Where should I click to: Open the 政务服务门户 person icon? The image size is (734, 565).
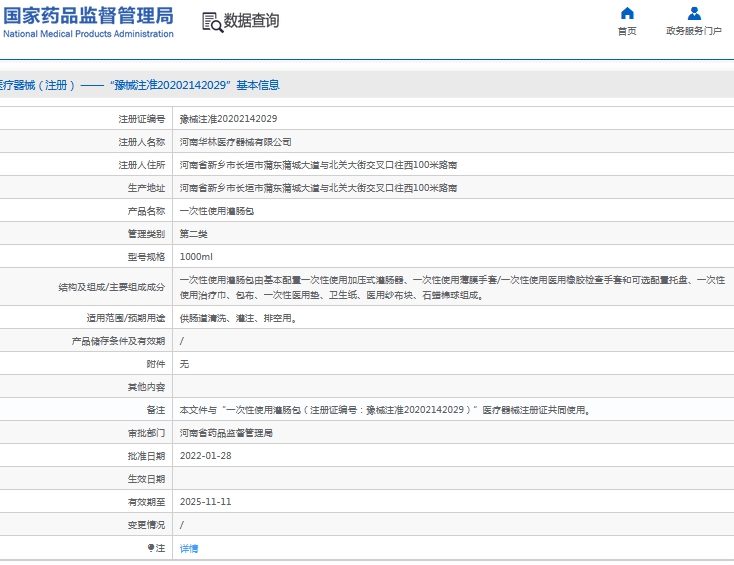click(x=694, y=13)
